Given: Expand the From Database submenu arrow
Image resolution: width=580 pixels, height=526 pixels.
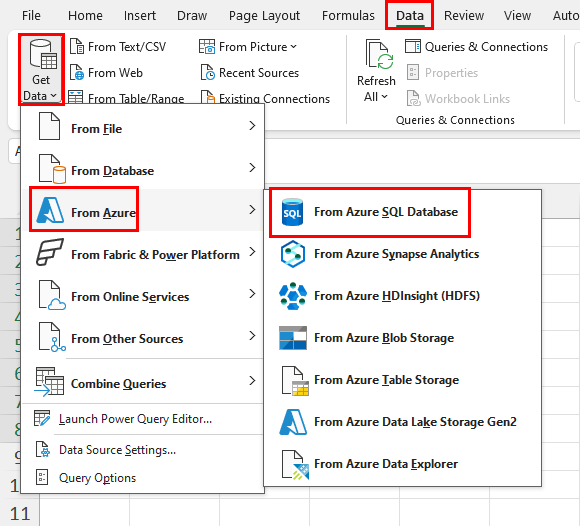Looking at the screenshot, I should tap(252, 168).
